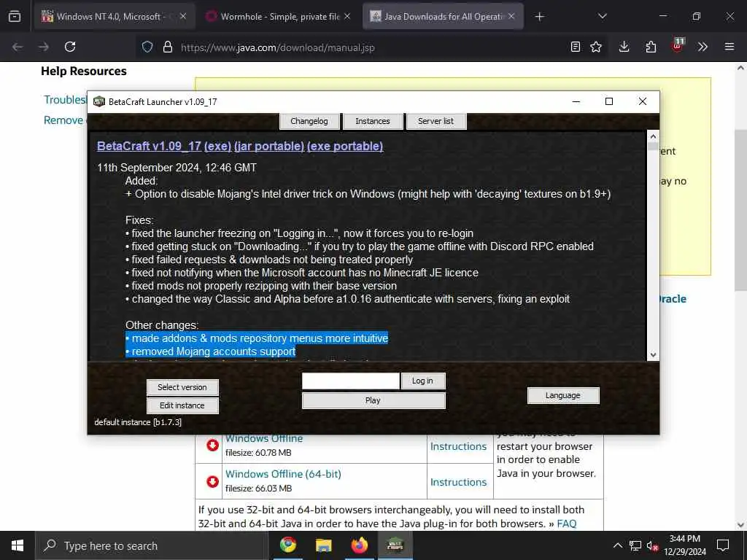747x560 pixels.
Task: Click the Log in button
Action: (423, 381)
